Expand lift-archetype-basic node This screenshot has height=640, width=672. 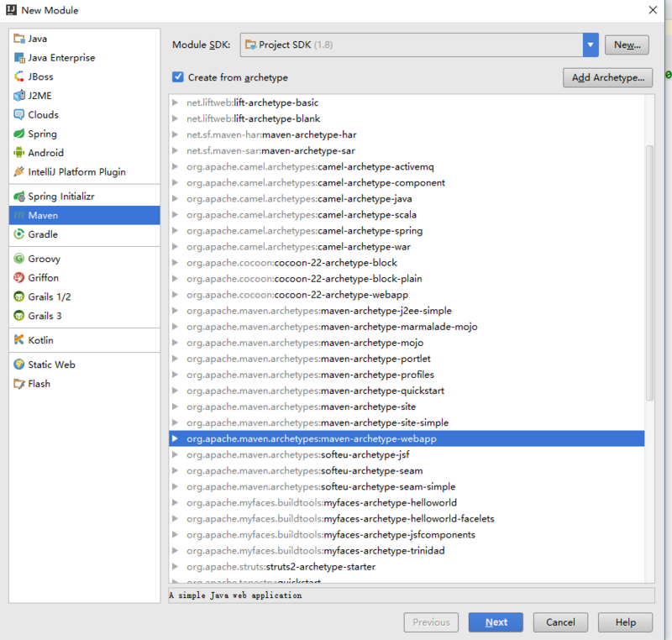(175, 102)
